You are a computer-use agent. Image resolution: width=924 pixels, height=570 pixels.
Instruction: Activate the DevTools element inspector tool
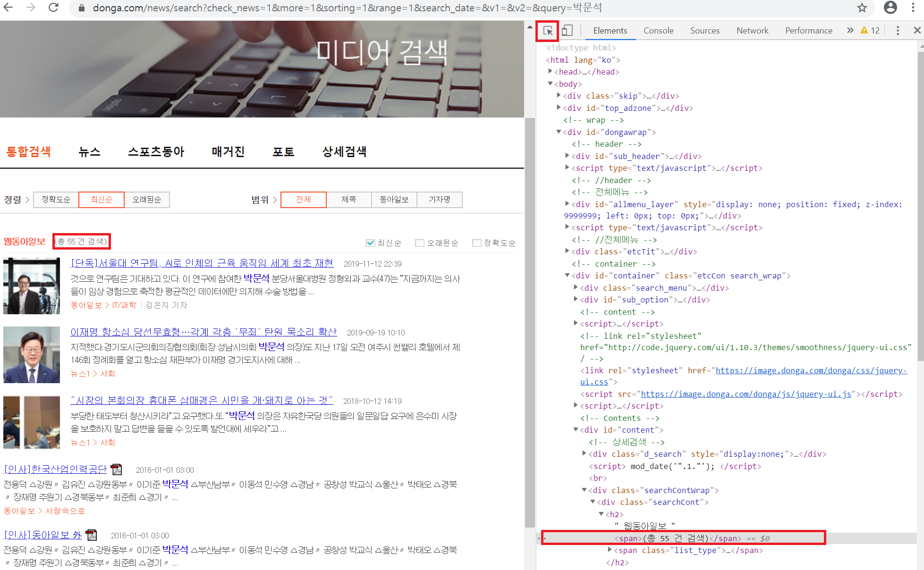[x=548, y=31]
